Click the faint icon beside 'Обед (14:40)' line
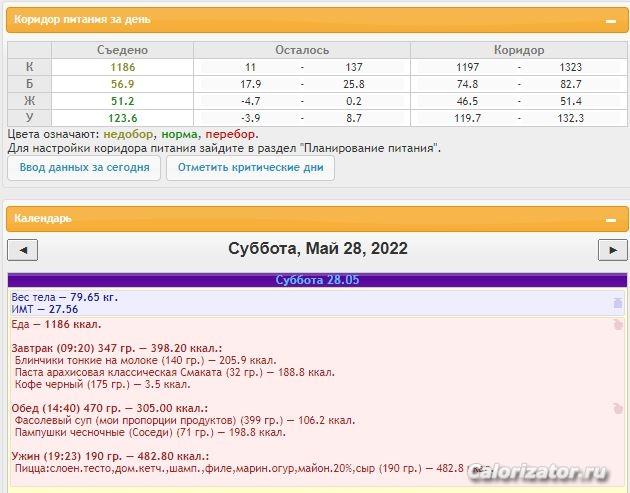The width and height of the screenshot is (630, 493). [x=618, y=409]
